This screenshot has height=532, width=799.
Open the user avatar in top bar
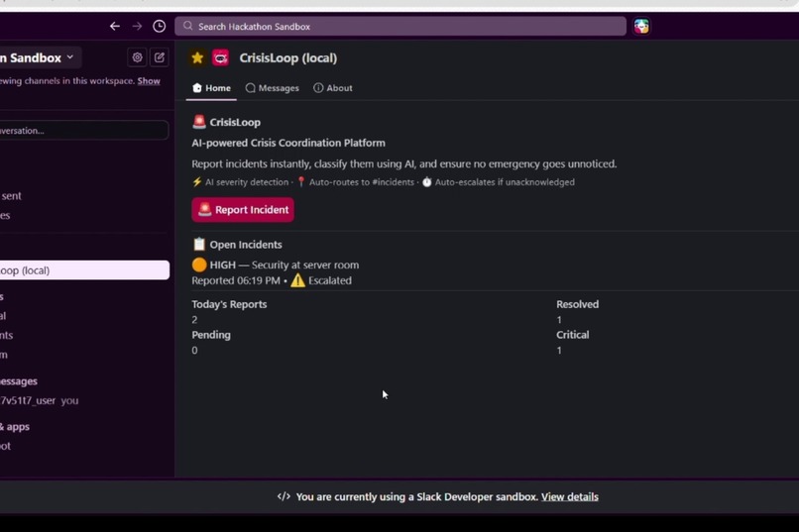[x=641, y=26]
